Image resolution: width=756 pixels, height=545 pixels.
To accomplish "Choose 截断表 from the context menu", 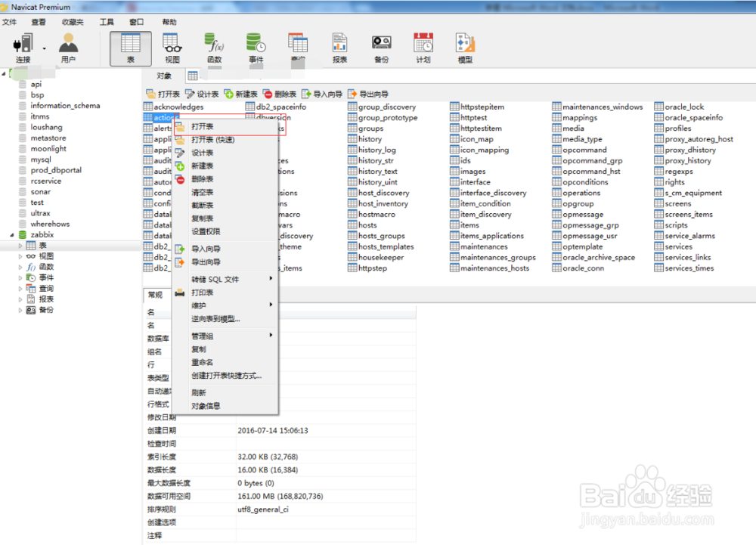I will click(x=225, y=206).
